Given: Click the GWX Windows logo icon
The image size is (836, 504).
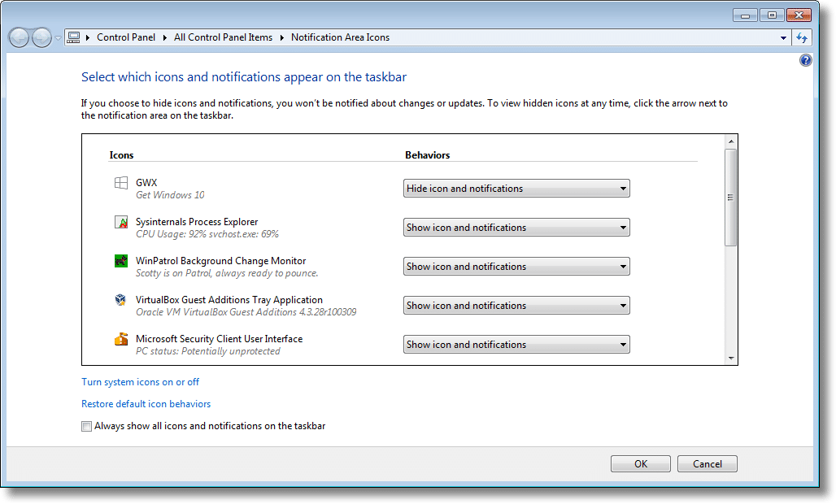Looking at the screenshot, I should click(x=121, y=184).
